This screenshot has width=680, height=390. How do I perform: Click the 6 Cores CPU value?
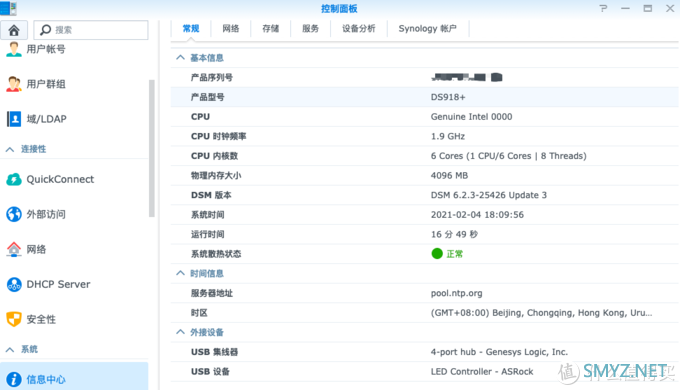[508, 156]
